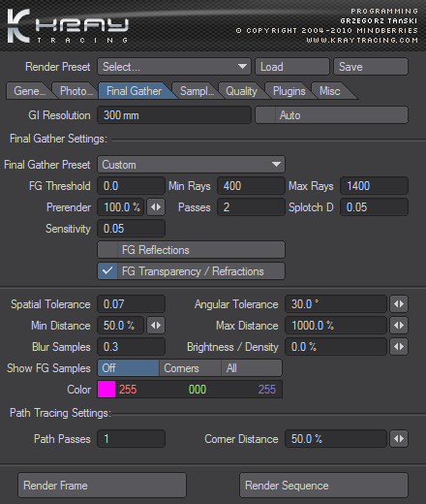Click the Min Distance arrows icon
This screenshot has height=504, width=426.
click(x=156, y=326)
